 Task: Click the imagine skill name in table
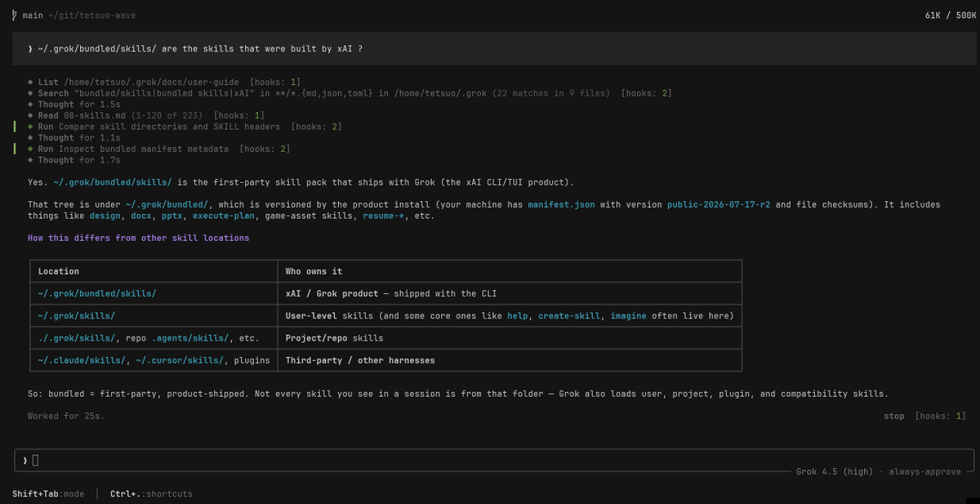[x=629, y=315]
